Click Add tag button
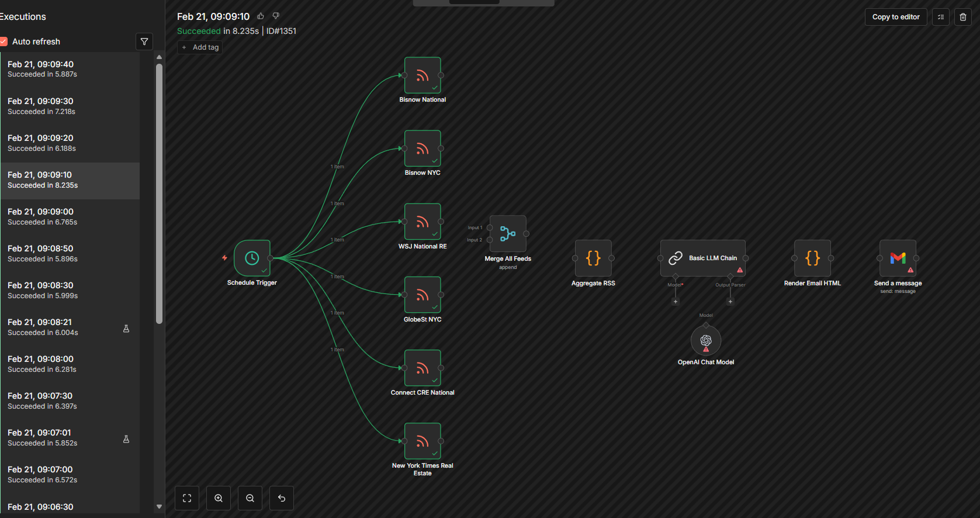 tap(200, 47)
